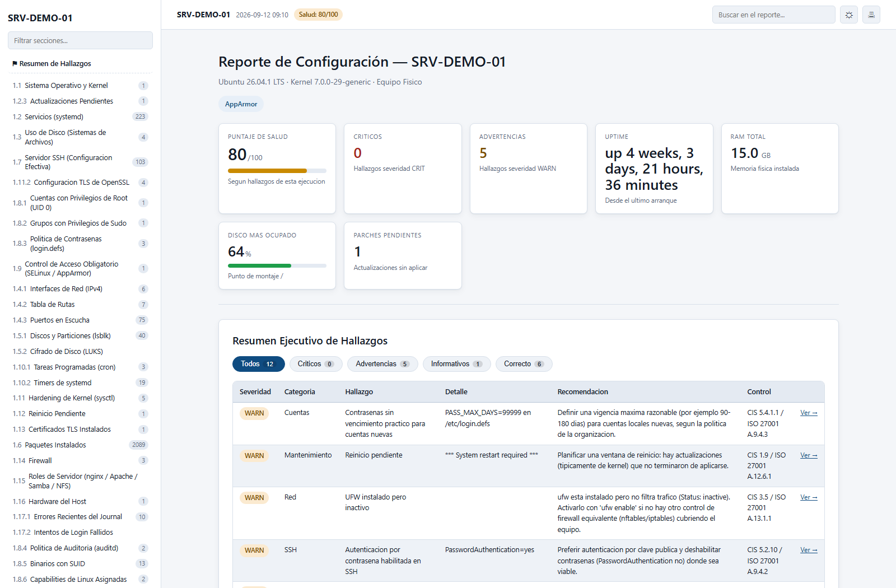896x588 pixels.
Task: Select the 'Criticos 0' filter tab
Action: [316, 364]
